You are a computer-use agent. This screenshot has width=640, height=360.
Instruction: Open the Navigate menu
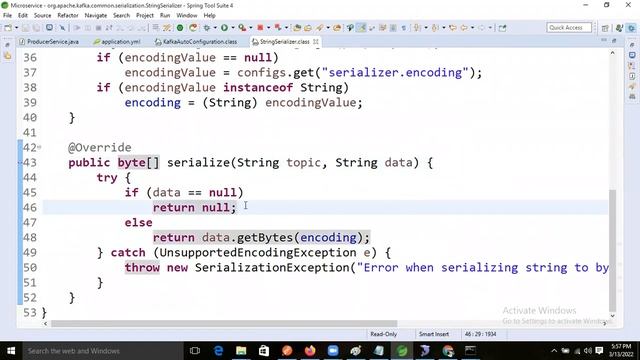[96, 15]
